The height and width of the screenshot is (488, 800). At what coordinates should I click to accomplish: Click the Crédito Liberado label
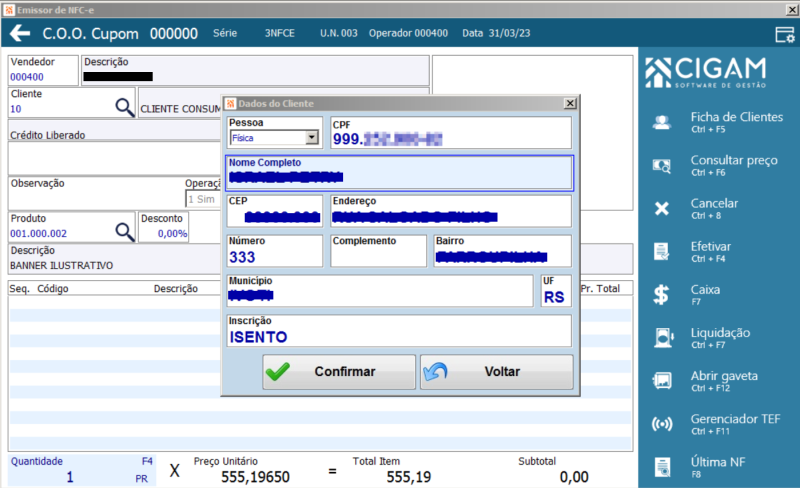point(47,135)
